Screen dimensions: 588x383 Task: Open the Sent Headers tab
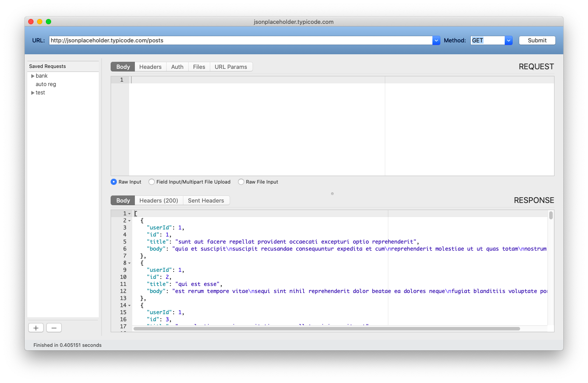pos(206,200)
